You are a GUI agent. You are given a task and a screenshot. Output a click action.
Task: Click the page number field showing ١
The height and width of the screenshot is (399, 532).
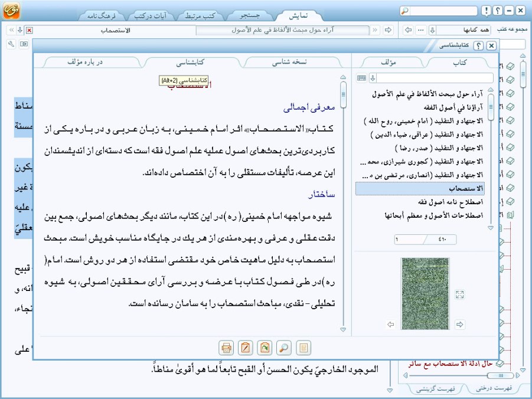click(x=410, y=240)
